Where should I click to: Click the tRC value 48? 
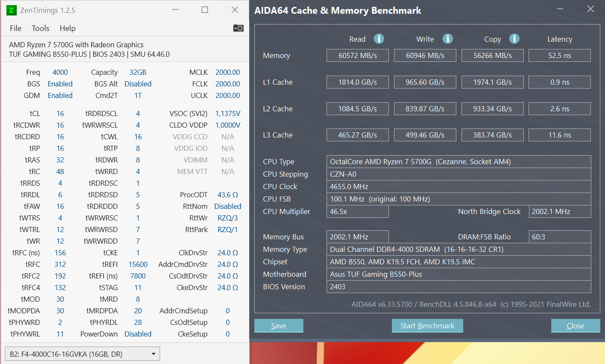60,171
